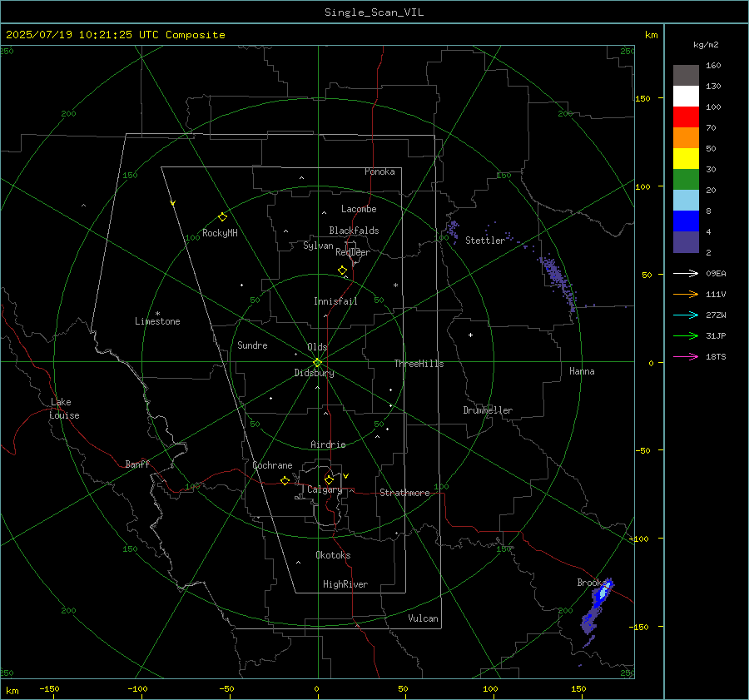Click the Blackfalds city label
The height and width of the screenshot is (700, 749).
click(x=354, y=231)
